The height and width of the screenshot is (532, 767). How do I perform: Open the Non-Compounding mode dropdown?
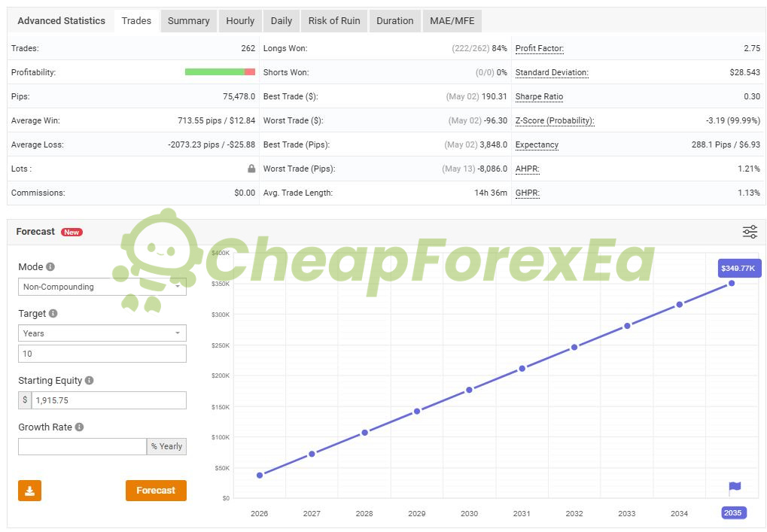102,287
